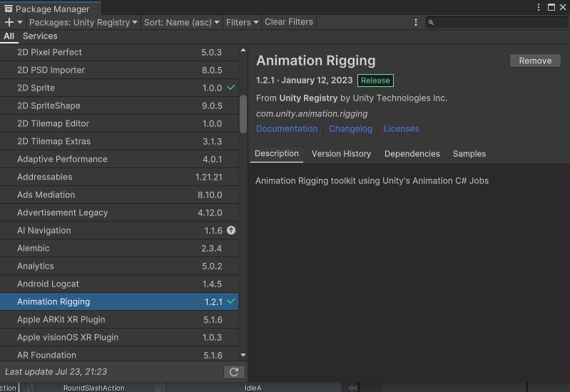Image resolution: width=570 pixels, height=392 pixels.
Task: Click the package search field
Action: coord(497,23)
